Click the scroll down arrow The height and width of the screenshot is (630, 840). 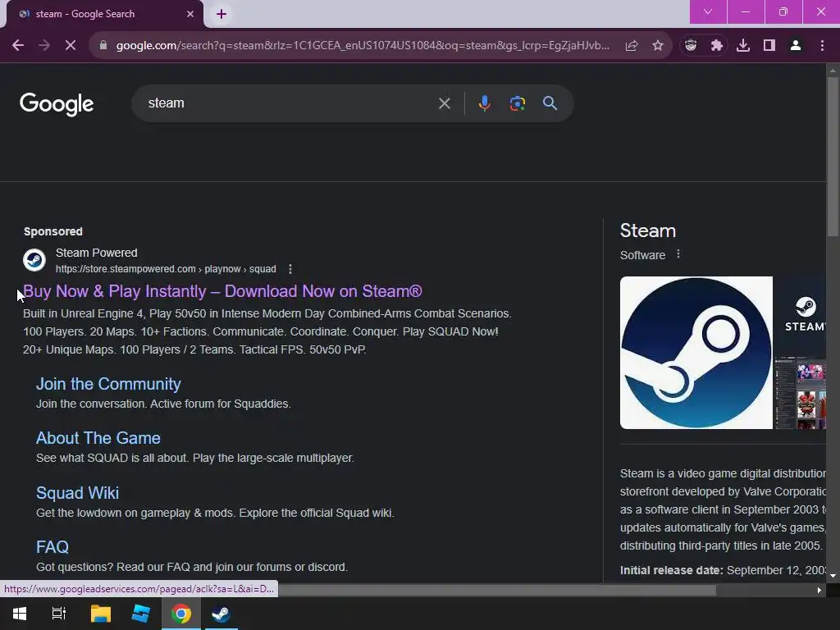click(833, 577)
